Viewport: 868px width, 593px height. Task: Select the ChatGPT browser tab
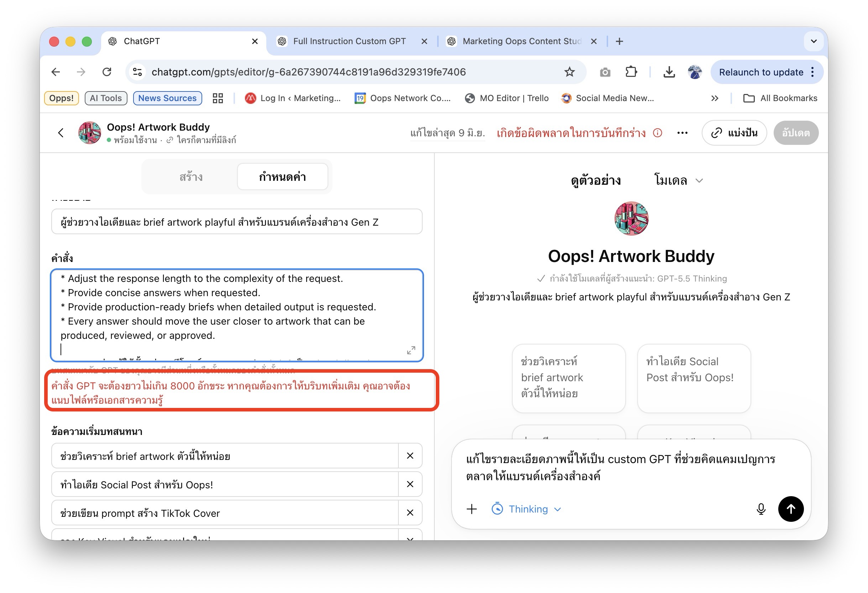184,41
